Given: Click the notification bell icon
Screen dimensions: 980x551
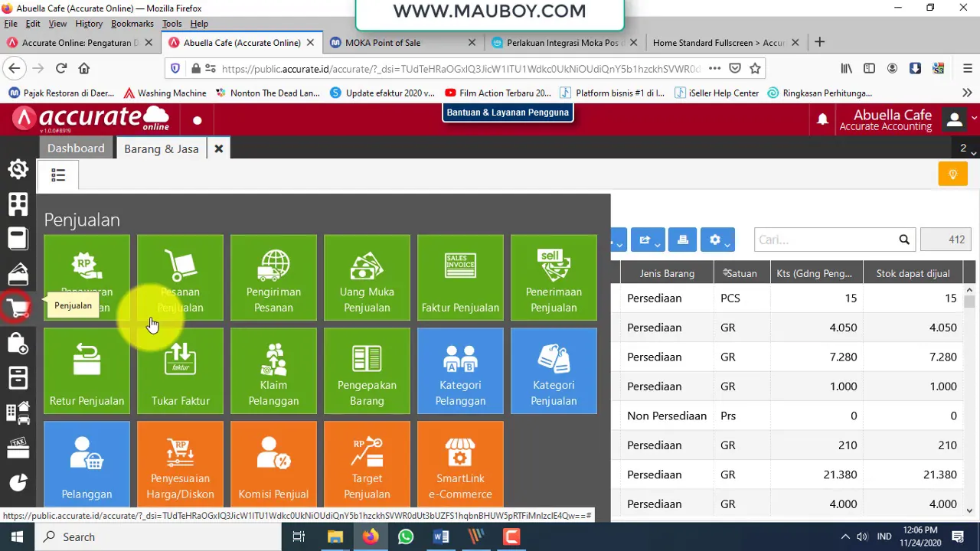Looking at the screenshot, I should click(822, 119).
